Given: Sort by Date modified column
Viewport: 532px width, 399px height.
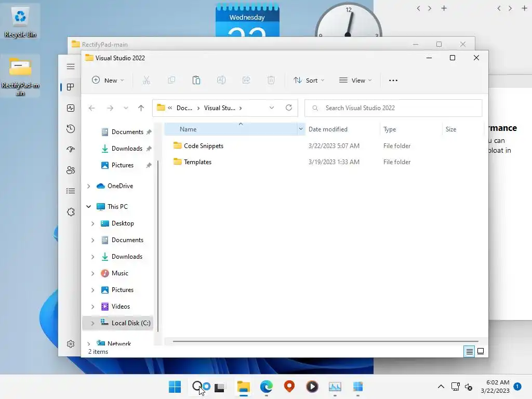Looking at the screenshot, I should click(342, 129).
